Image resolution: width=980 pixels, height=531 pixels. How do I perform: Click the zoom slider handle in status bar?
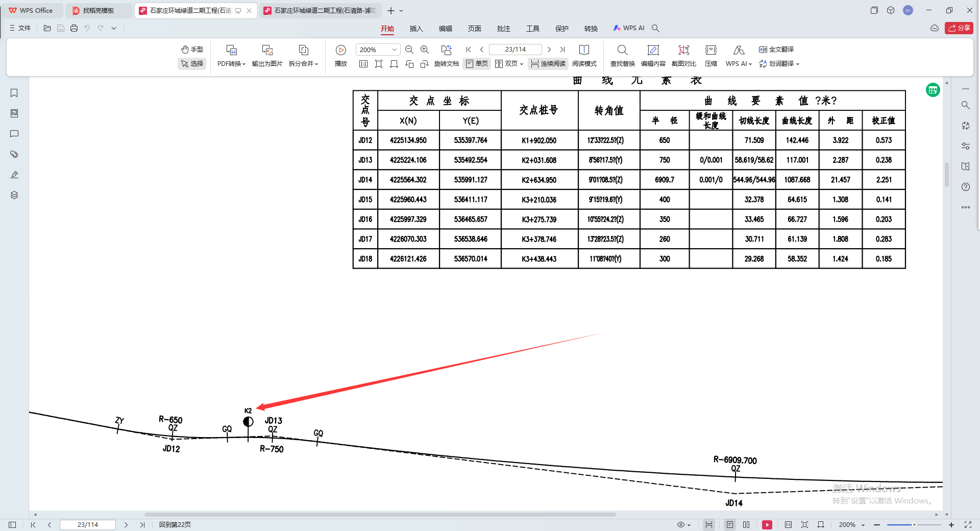point(914,525)
